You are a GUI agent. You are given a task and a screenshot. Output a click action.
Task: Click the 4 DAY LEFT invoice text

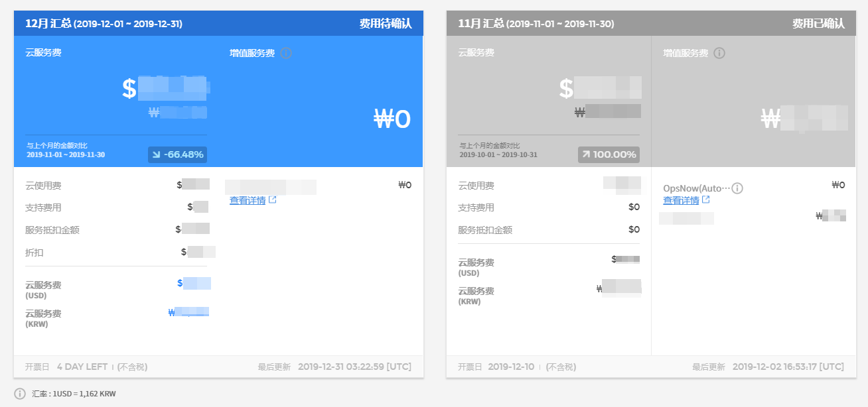click(x=82, y=367)
